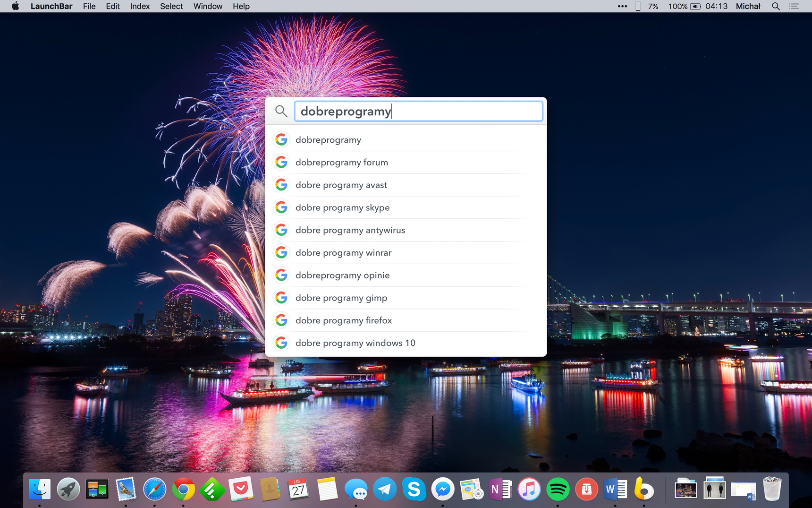Open yellow Notes icon in Dock
The height and width of the screenshot is (508, 812).
327,489
